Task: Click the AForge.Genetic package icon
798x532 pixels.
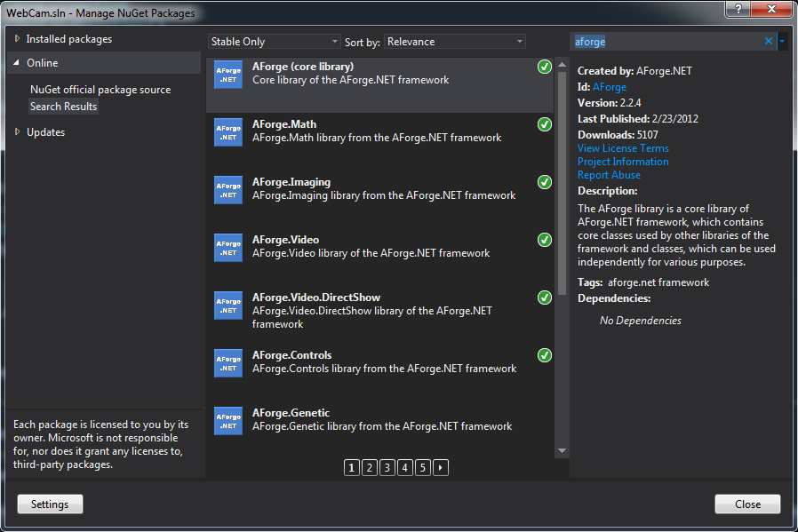Action: (228, 421)
